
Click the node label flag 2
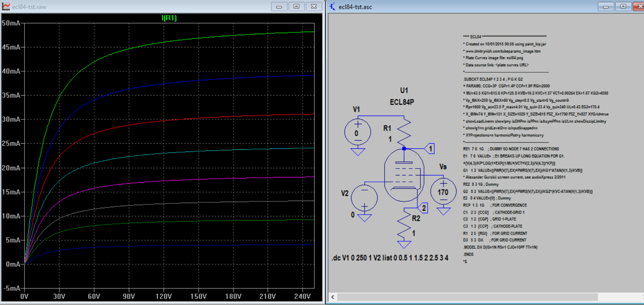423,208
